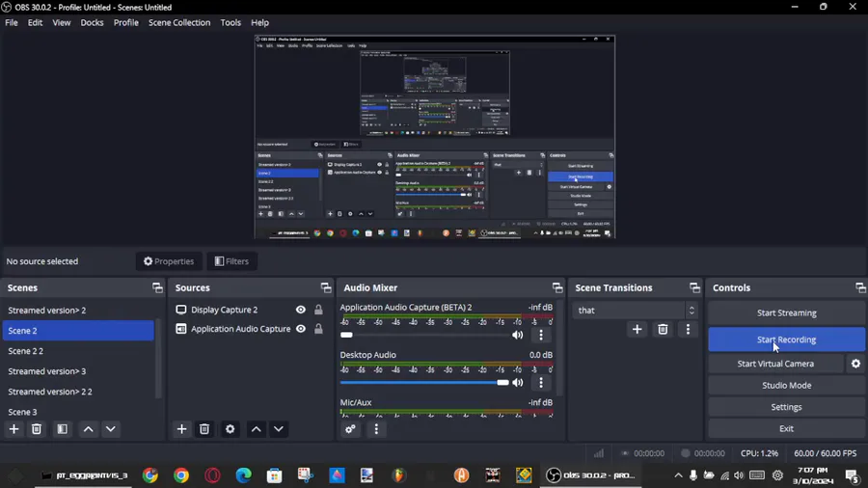Image resolution: width=868 pixels, height=488 pixels.
Task: Select 'Scene 2 2' in Scenes list
Action: 78,351
